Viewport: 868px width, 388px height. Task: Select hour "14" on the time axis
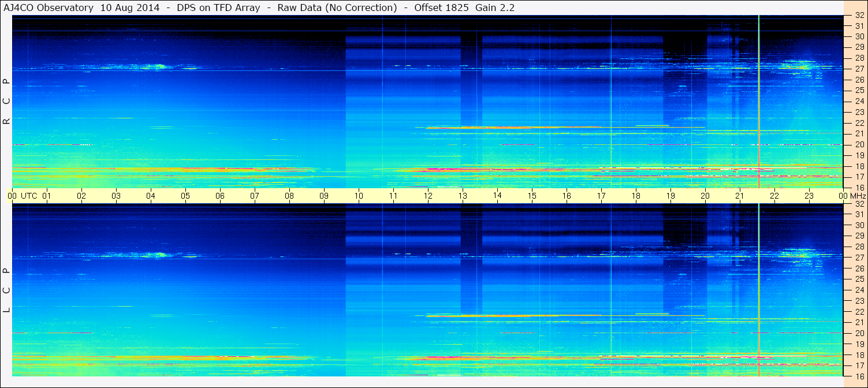[x=497, y=196]
